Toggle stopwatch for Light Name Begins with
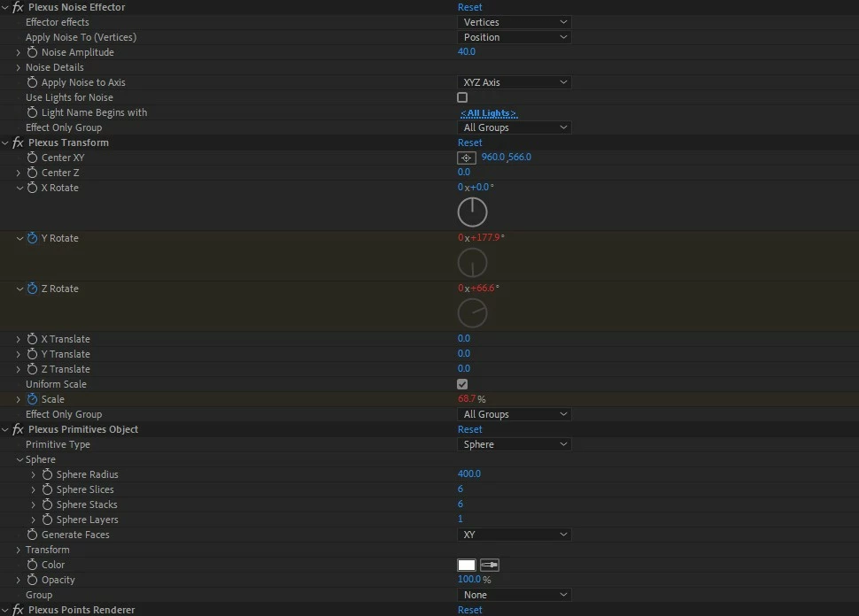Viewport: 859px width, 616px height. [32, 112]
